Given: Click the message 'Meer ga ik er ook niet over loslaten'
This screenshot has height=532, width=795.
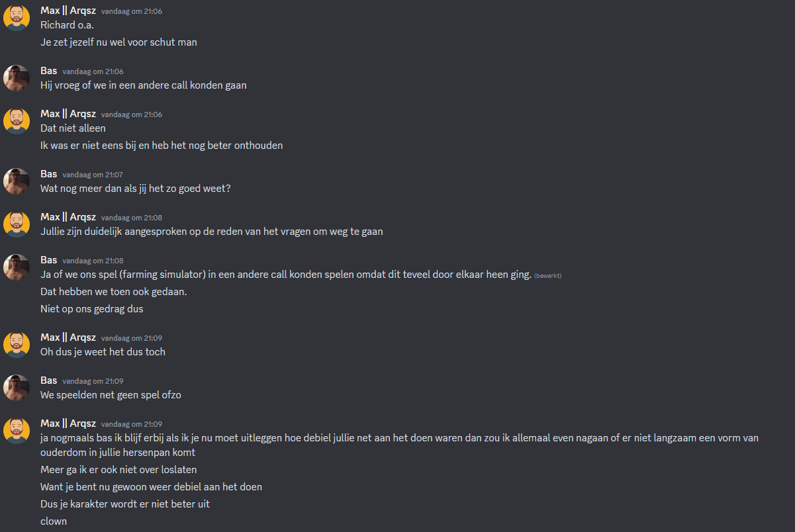Looking at the screenshot, I should (118, 470).
